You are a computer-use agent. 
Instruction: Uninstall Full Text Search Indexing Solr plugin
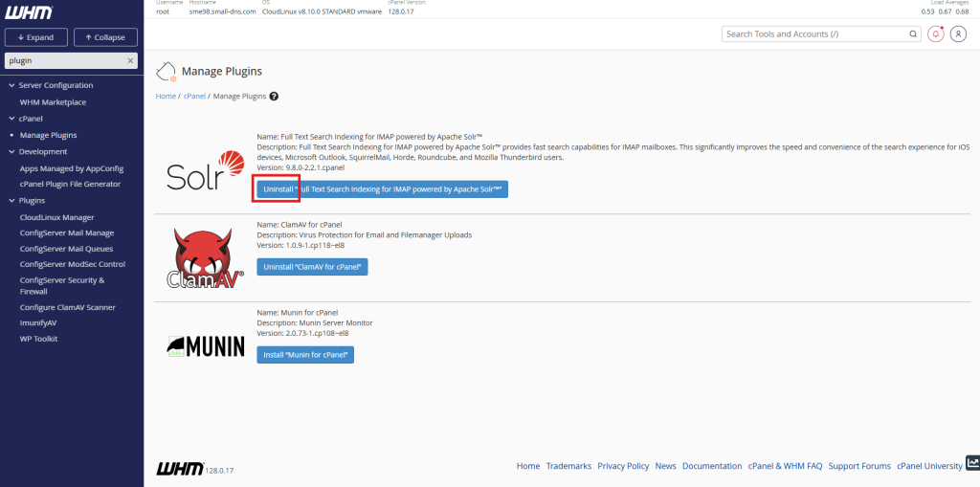click(x=383, y=188)
